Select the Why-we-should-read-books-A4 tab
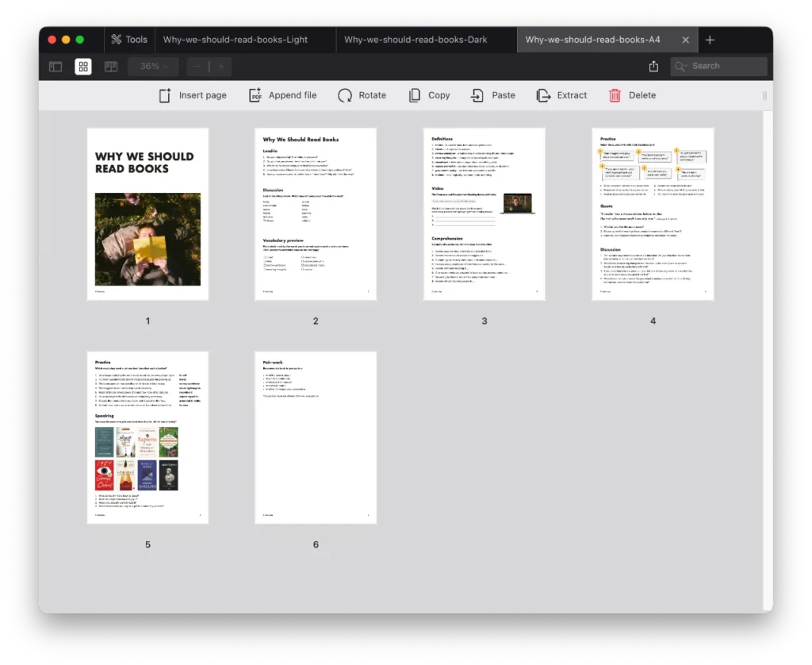This screenshot has height=665, width=812. 592,40
